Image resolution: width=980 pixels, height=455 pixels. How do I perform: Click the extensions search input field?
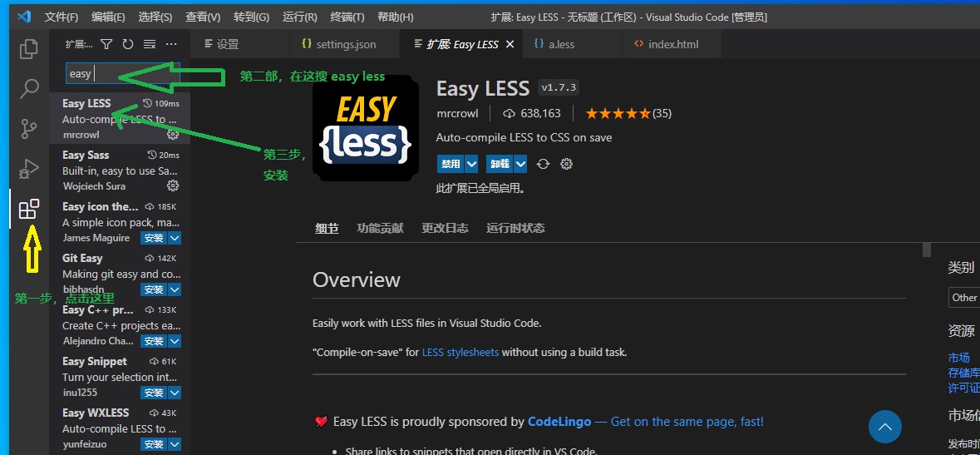point(123,74)
